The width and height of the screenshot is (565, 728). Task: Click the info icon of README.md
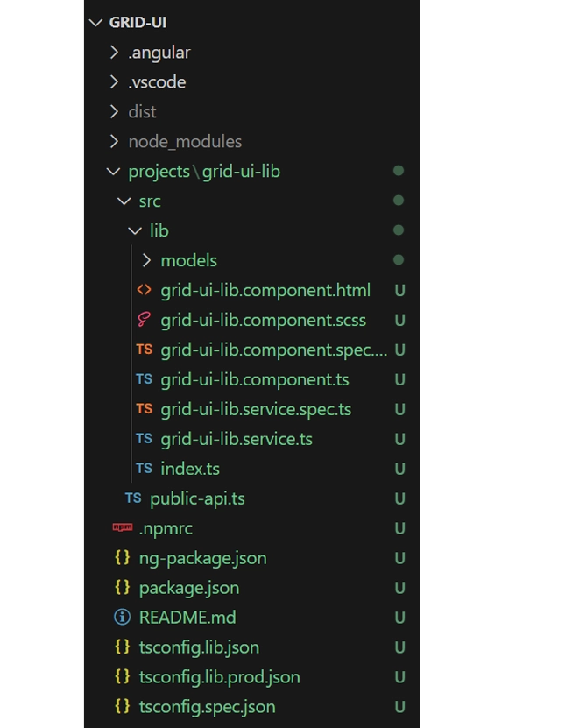point(122,617)
